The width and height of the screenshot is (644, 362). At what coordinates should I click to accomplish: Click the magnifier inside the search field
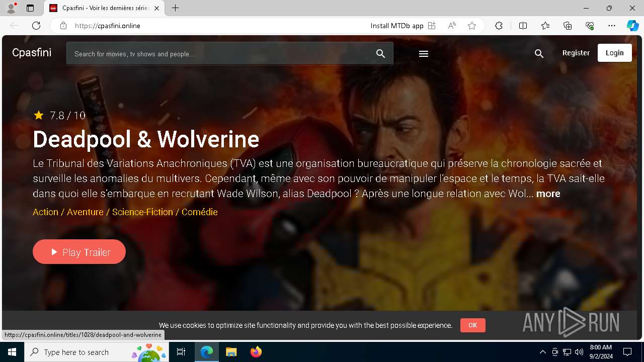tap(381, 54)
